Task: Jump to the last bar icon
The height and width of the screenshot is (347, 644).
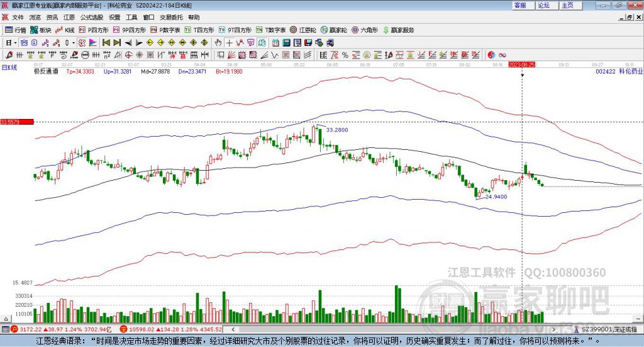Action: pos(117,43)
